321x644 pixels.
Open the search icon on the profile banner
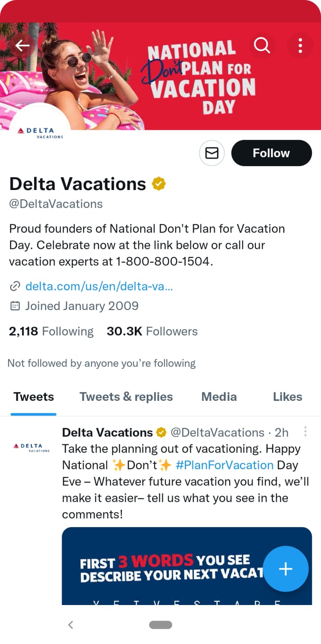coord(262,46)
